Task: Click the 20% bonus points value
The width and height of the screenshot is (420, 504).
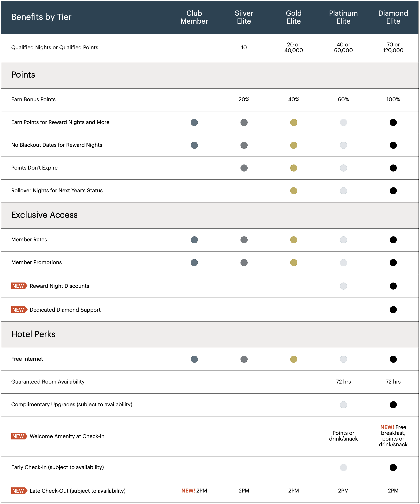Action: [x=244, y=99]
